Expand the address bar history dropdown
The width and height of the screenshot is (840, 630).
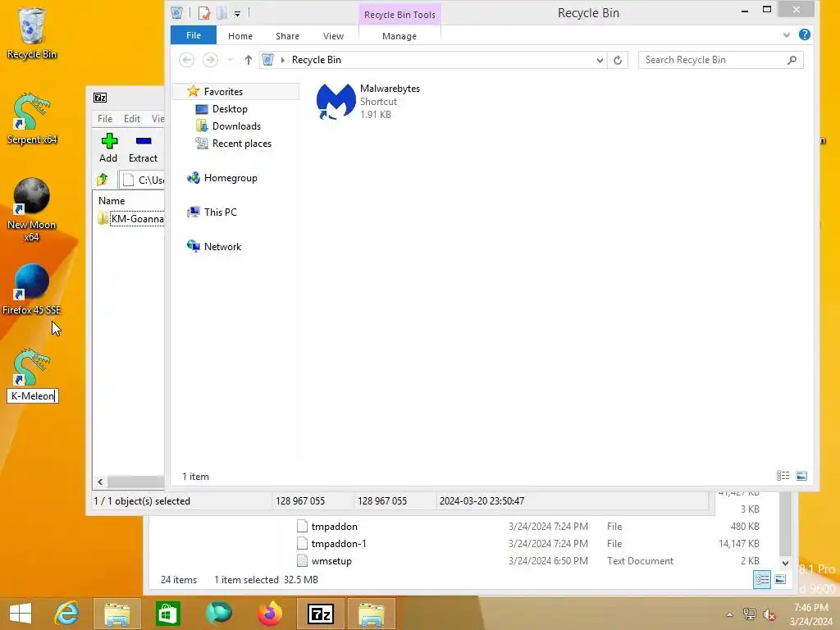(600, 60)
